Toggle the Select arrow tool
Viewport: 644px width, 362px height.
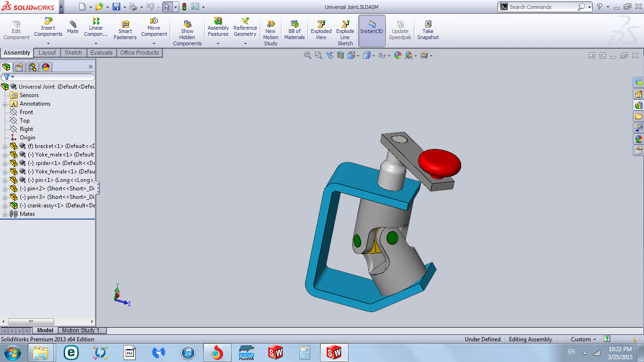[167, 7]
